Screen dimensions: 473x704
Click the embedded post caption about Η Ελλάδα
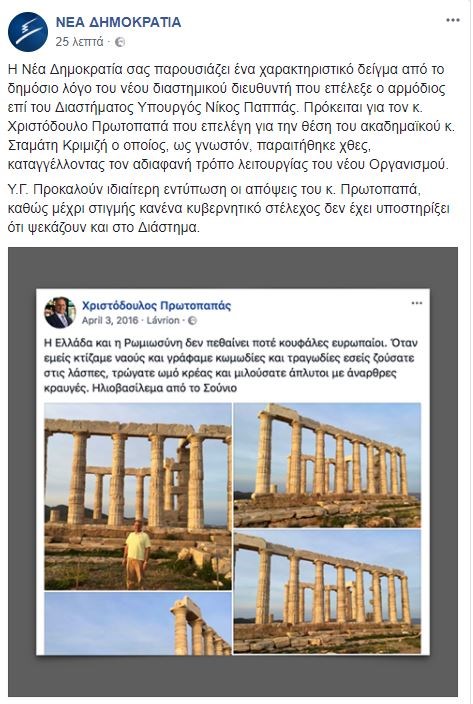231,365
